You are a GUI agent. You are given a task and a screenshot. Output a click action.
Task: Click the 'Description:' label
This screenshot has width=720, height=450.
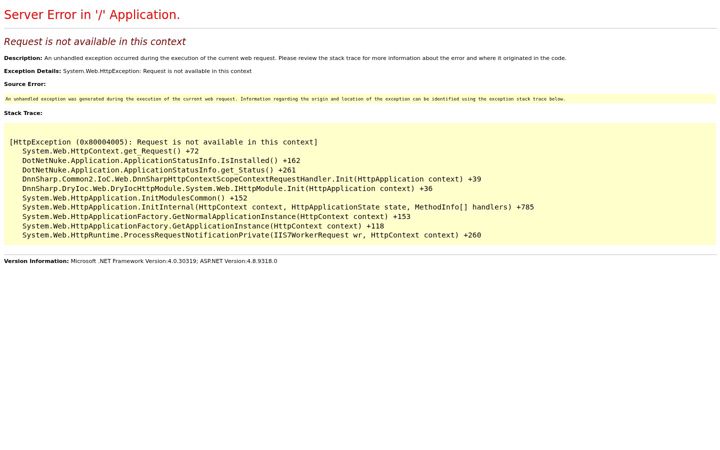[x=23, y=58]
